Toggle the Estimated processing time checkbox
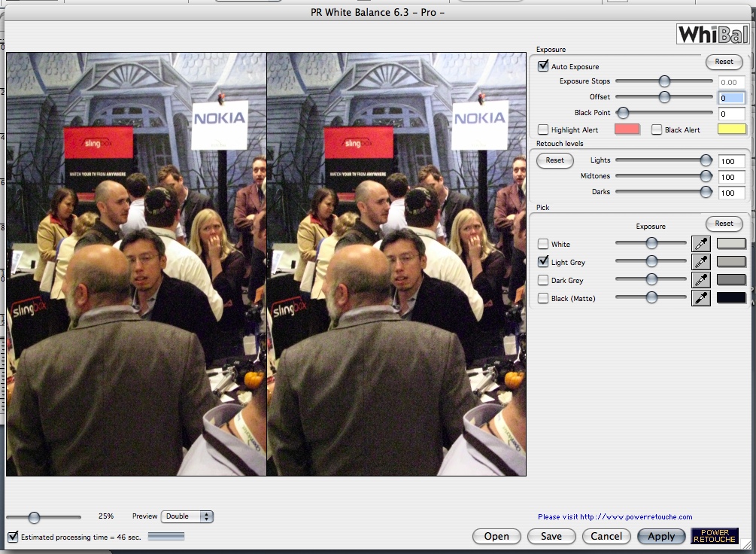 click(13, 537)
